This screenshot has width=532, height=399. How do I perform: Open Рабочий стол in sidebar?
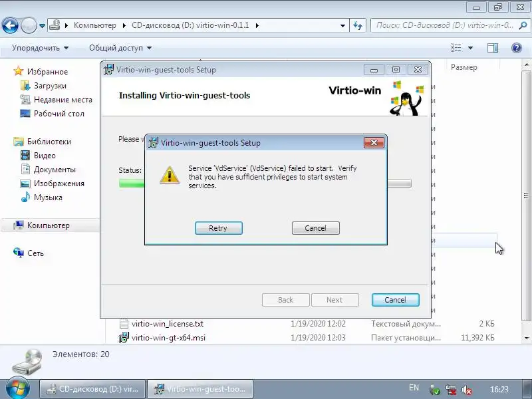click(x=59, y=114)
